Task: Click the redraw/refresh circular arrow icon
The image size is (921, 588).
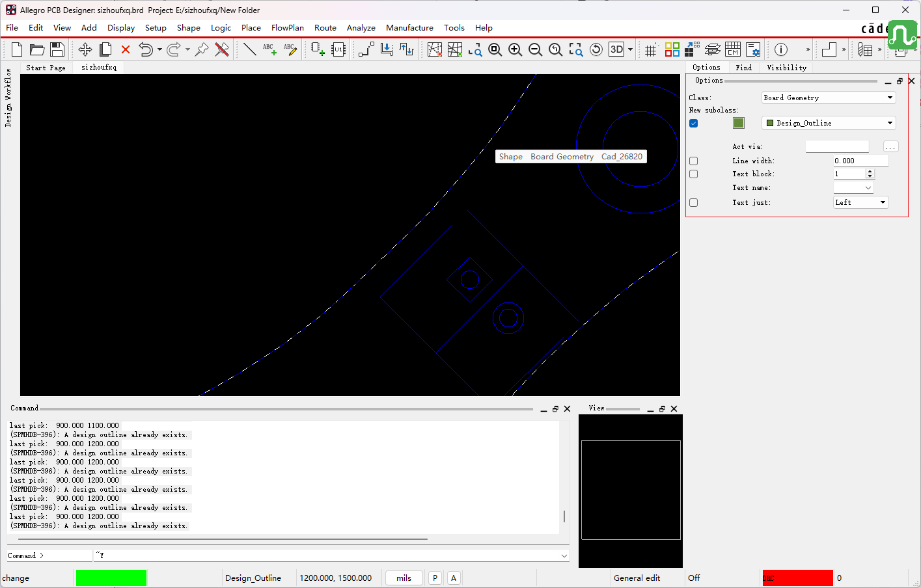Action: coord(596,49)
